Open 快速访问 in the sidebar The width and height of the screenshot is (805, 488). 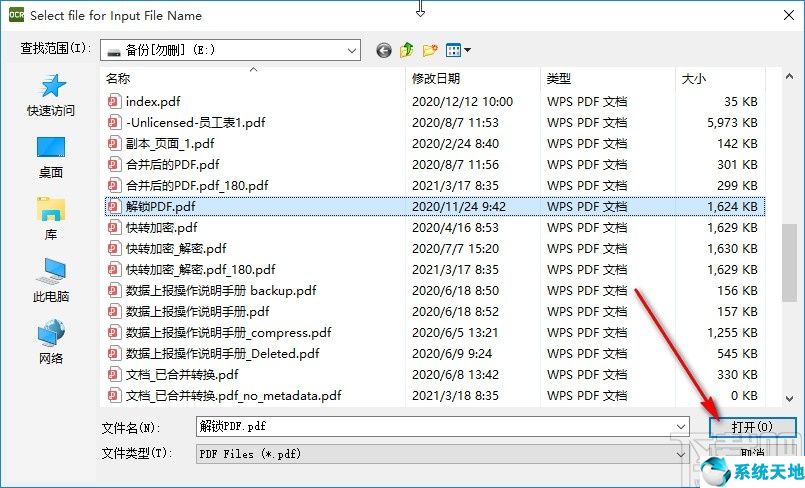[51, 96]
